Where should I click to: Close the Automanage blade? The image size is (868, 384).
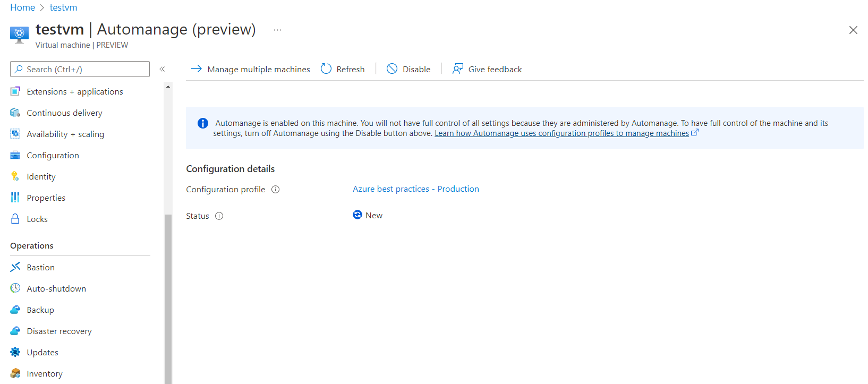pyautogui.click(x=853, y=30)
